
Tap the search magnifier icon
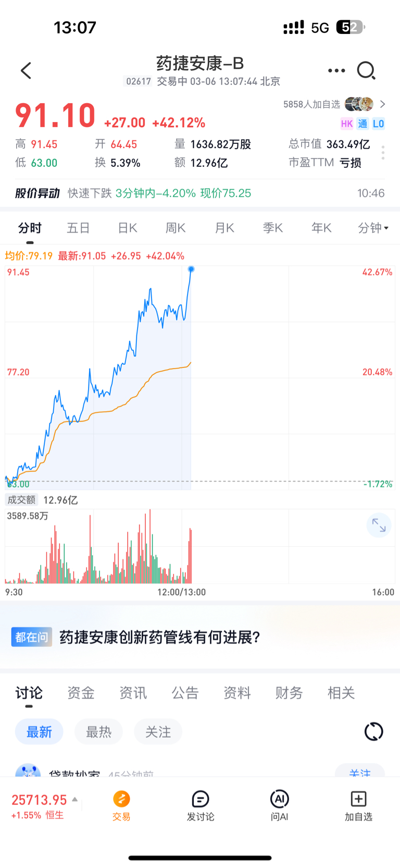366,70
